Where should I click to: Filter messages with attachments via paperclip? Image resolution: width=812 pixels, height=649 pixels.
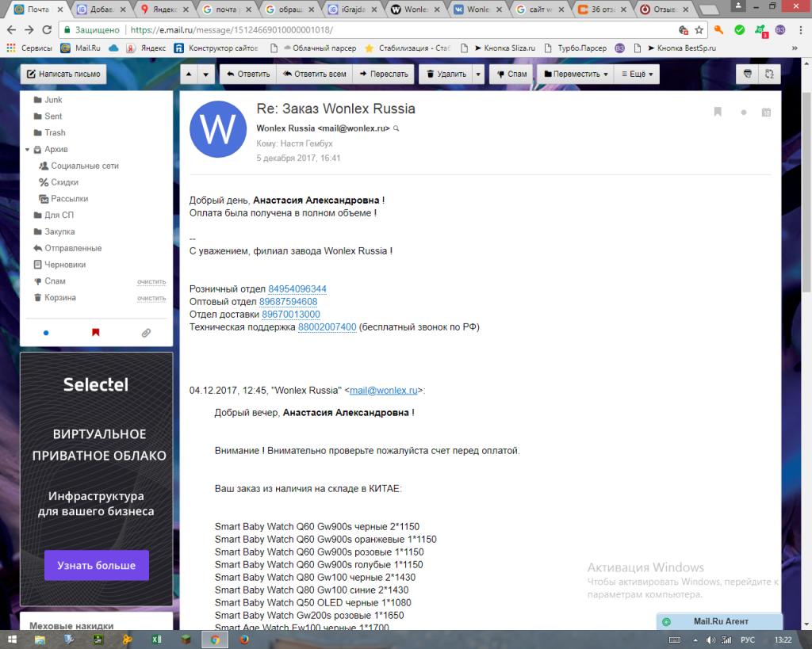[x=146, y=333]
